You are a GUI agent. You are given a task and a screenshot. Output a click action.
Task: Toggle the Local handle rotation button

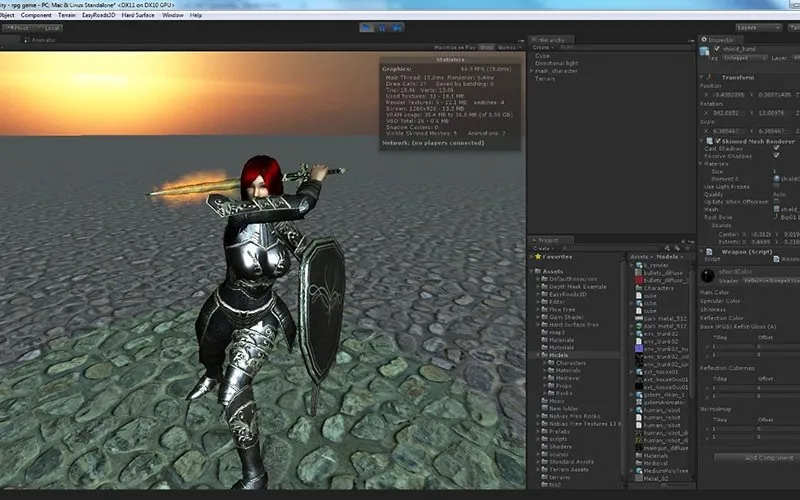point(48,28)
